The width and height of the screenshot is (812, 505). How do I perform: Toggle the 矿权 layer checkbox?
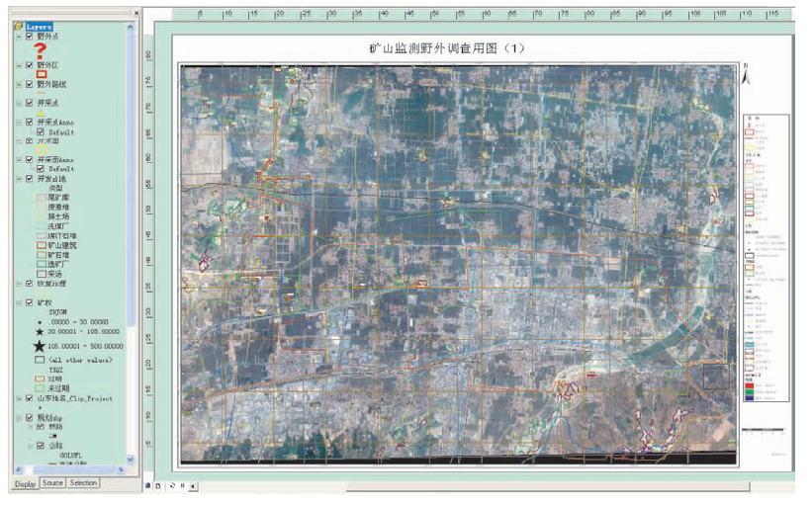tap(30, 302)
